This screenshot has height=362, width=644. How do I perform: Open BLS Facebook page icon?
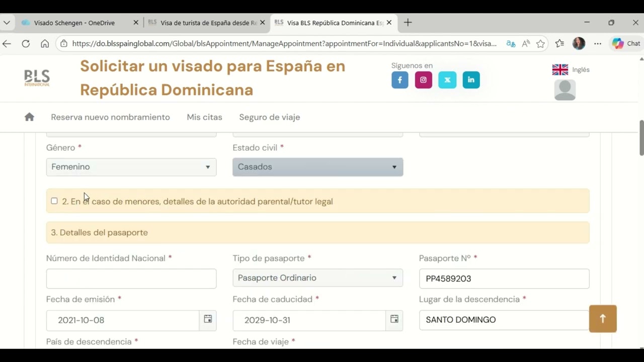(x=400, y=80)
